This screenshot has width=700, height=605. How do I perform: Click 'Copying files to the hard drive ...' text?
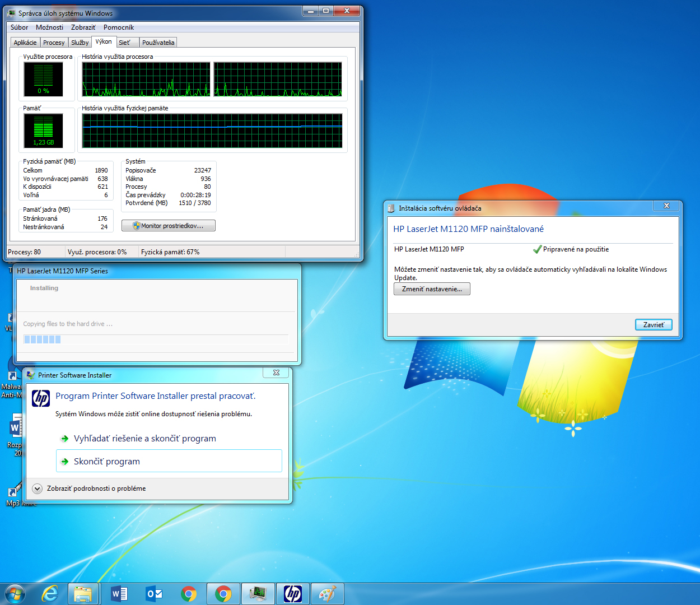point(68,324)
